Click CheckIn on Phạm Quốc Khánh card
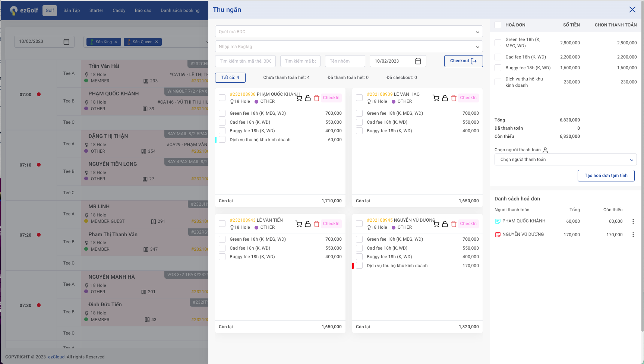Viewport: 644px width, 364px height. pyautogui.click(x=331, y=98)
